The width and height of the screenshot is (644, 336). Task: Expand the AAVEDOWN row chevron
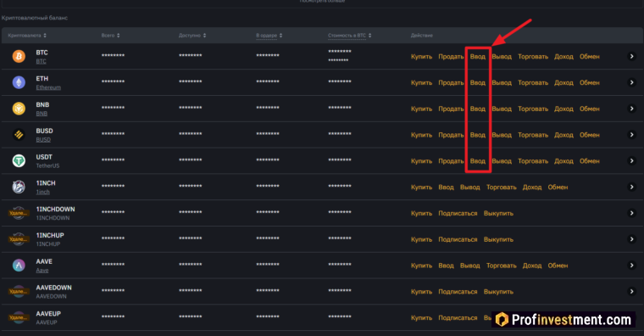pyautogui.click(x=631, y=291)
